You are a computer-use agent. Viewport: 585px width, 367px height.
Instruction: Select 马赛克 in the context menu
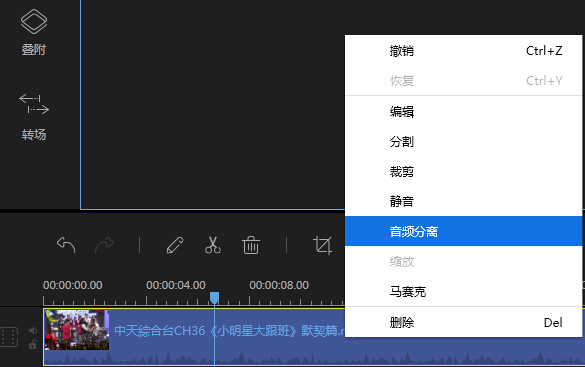[463, 292]
